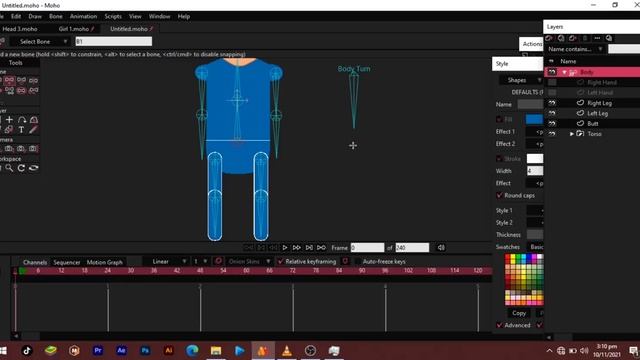Open the three-dots layer options
640x360 pixels.
point(597,38)
